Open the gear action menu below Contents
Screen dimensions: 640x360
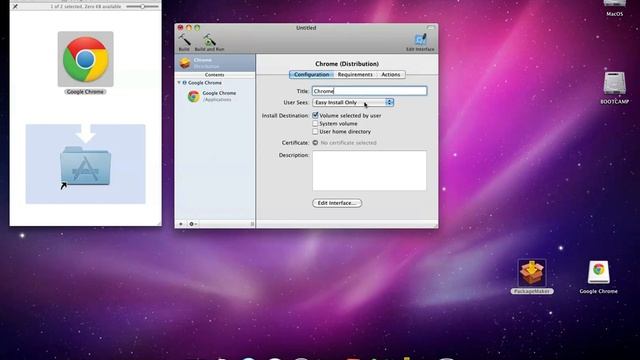(193, 224)
